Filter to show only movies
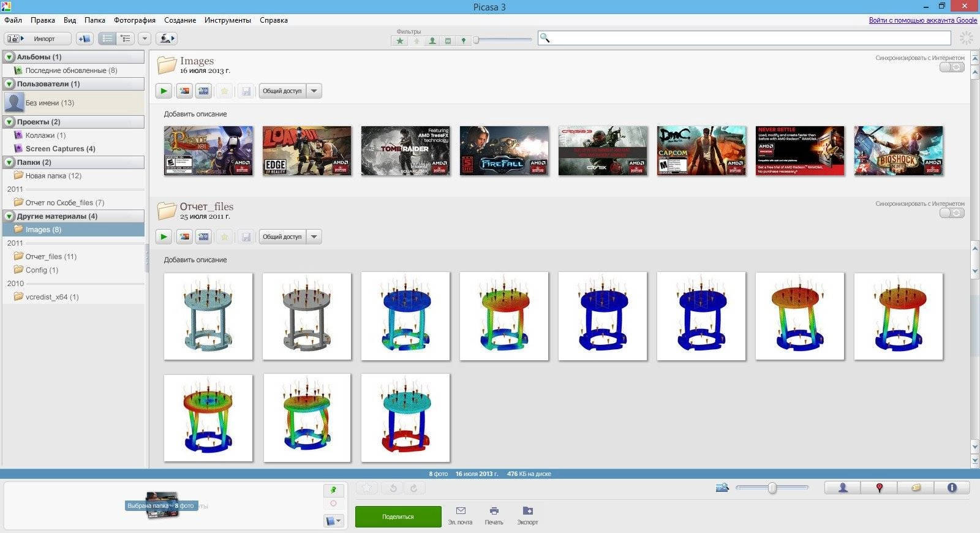980x533 pixels. [448, 41]
